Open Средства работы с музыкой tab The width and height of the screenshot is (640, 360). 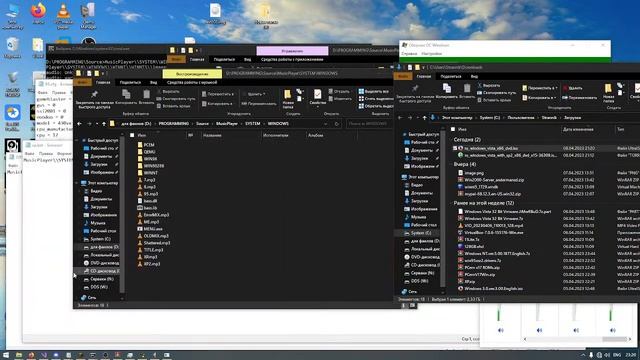click(192, 82)
